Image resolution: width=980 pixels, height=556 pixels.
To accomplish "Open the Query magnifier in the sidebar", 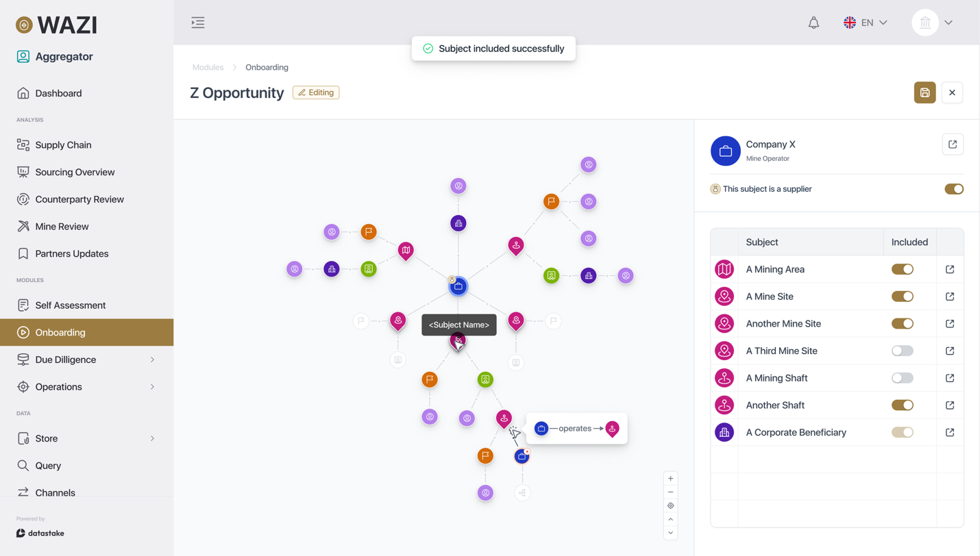I will pos(21,465).
